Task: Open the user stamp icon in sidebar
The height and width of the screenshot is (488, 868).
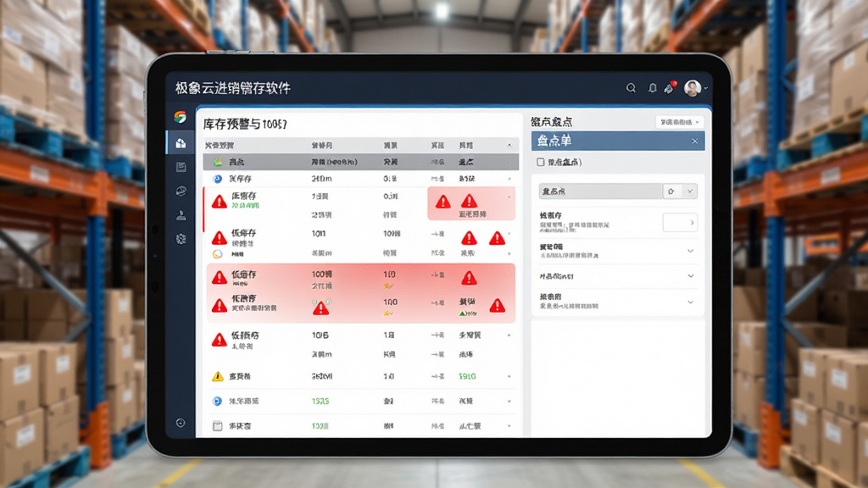Action: click(x=181, y=215)
